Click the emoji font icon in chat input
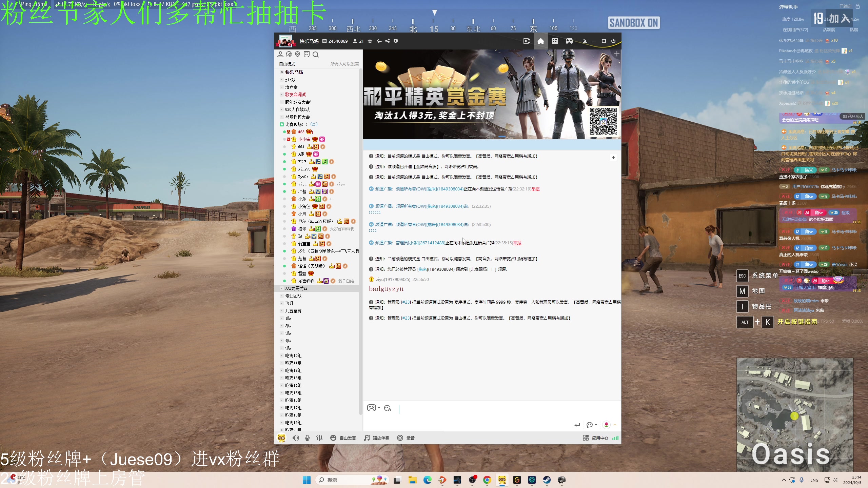The image size is (868, 488). 388,408
